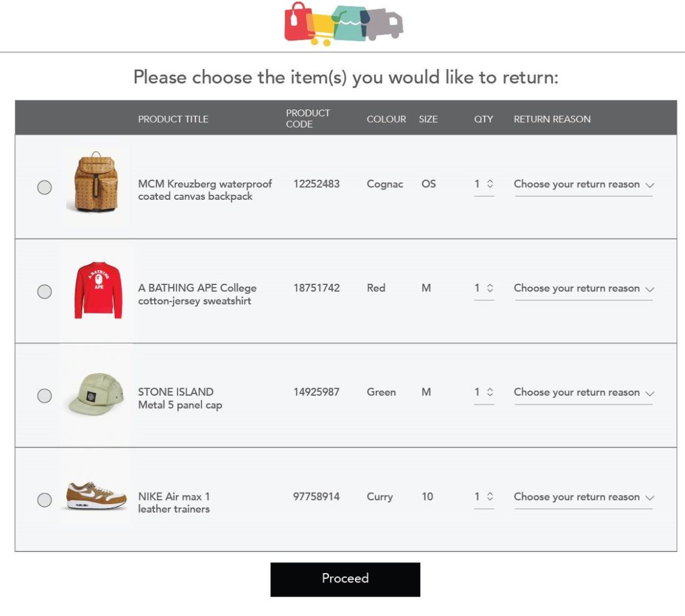Open return reason dropdown for Bathing Ape sweatshirt
The width and height of the screenshot is (685, 616).
pos(583,289)
